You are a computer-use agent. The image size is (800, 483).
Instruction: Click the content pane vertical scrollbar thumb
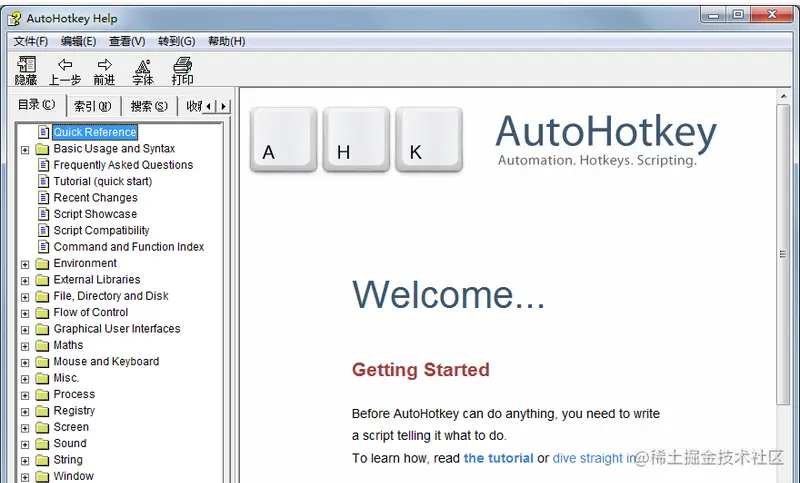pos(783,254)
